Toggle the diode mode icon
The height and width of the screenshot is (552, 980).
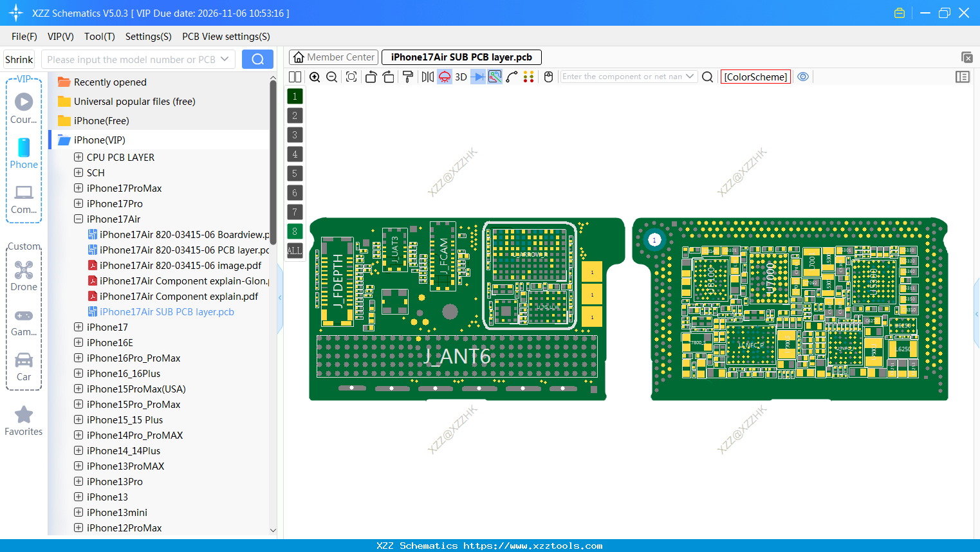[477, 77]
